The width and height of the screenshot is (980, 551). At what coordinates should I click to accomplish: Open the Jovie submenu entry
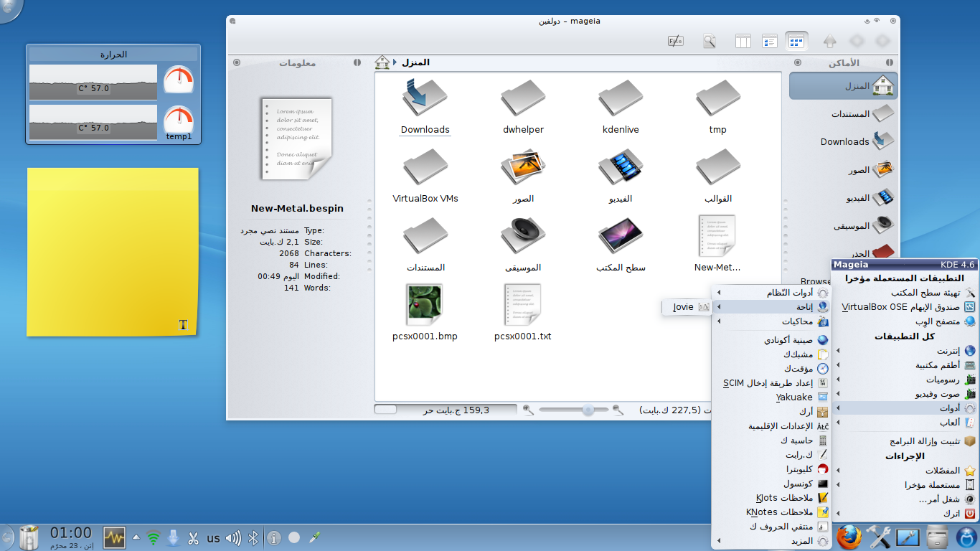[x=687, y=307]
